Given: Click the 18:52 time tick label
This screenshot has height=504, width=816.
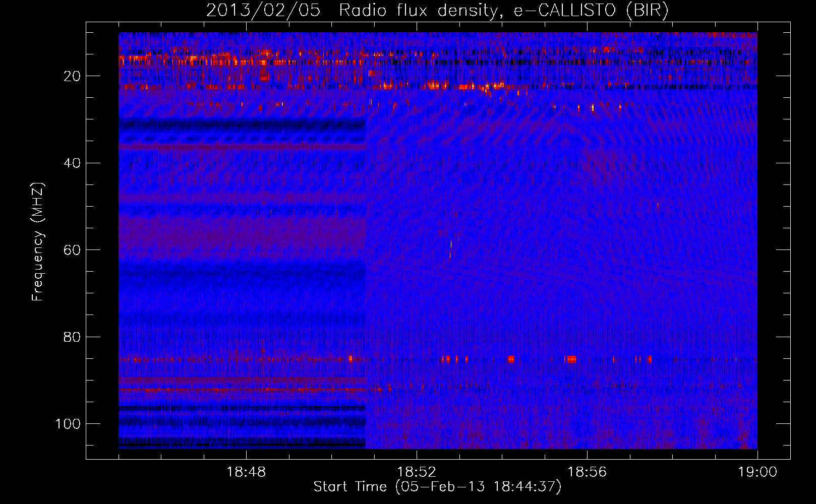Looking at the screenshot, I should pyautogui.click(x=417, y=472).
